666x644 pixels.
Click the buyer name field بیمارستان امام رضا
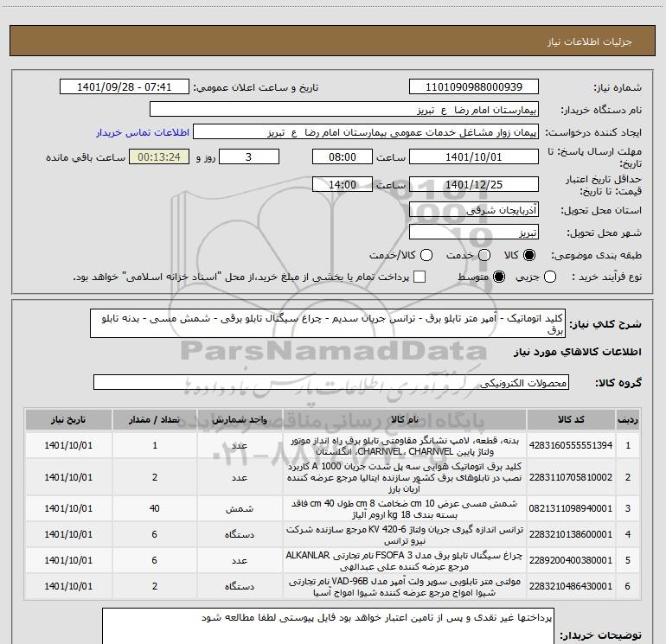coord(344,110)
